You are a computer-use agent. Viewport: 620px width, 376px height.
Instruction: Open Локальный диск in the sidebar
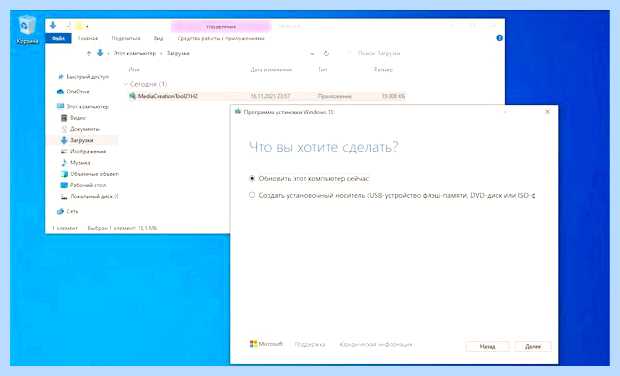94,196
